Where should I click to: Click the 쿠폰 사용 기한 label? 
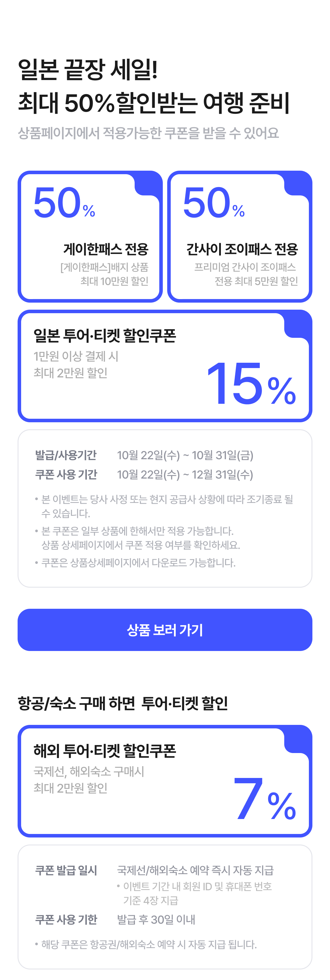[66, 919]
